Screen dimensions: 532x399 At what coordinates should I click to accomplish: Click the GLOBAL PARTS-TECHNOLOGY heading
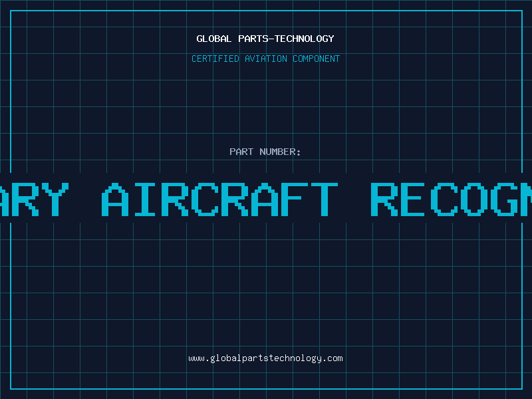pyautogui.click(x=265, y=39)
